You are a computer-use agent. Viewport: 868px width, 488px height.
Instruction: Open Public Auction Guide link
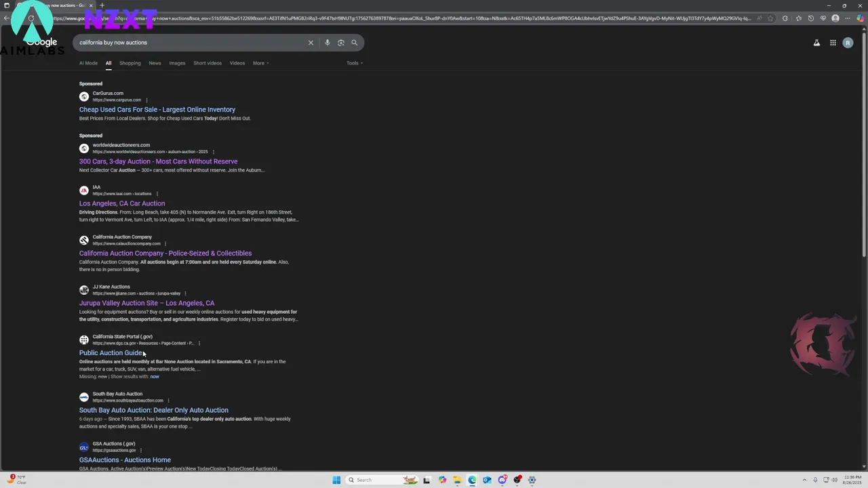pyautogui.click(x=111, y=353)
